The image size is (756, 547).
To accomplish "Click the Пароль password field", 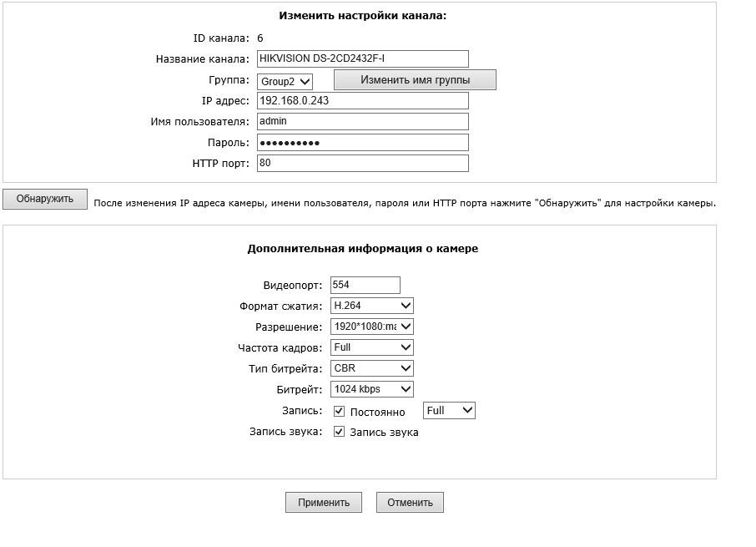I will click(x=363, y=142).
